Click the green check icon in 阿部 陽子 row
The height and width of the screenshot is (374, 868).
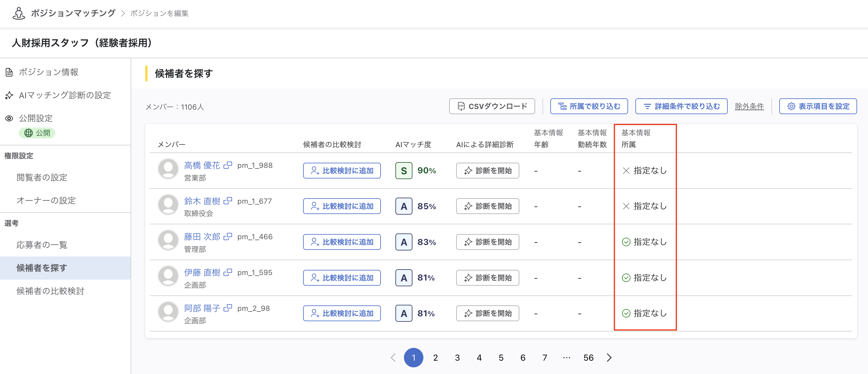(x=626, y=313)
